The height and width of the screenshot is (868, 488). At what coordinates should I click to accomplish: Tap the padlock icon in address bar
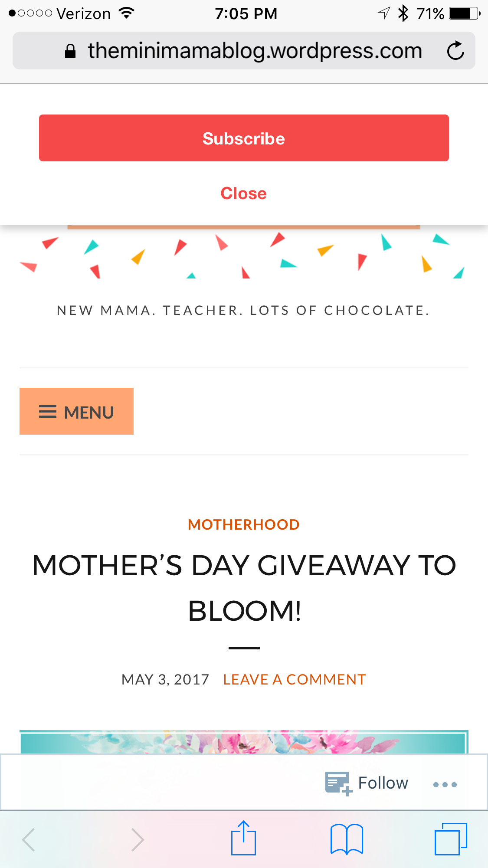click(x=70, y=51)
